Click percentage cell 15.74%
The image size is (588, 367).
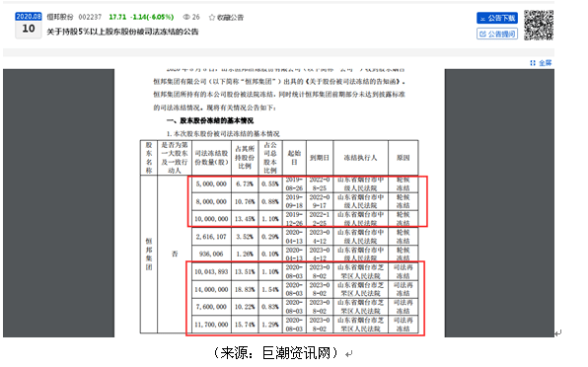click(x=245, y=325)
